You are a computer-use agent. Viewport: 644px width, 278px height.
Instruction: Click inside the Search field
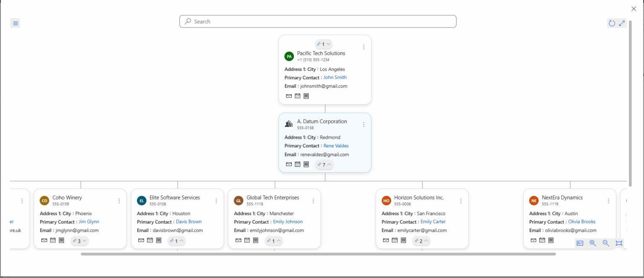(x=318, y=21)
